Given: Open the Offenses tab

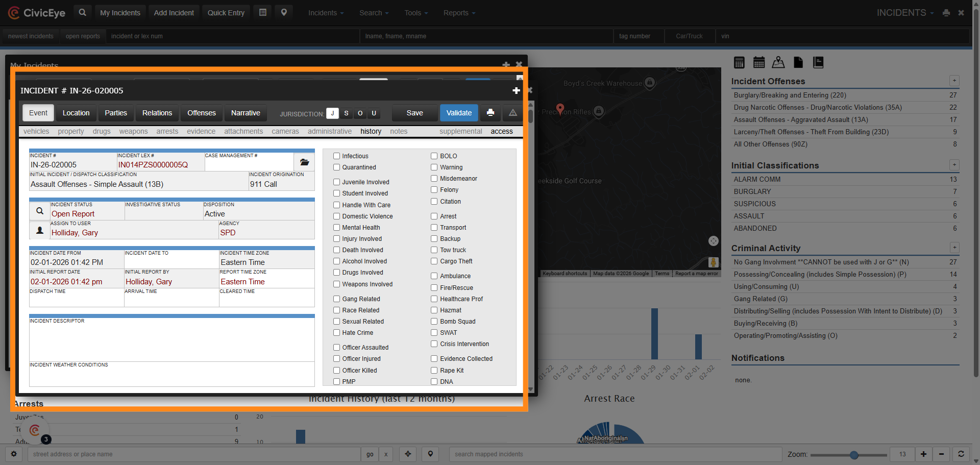Looking at the screenshot, I should pyautogui.click(x=202, y=113).
